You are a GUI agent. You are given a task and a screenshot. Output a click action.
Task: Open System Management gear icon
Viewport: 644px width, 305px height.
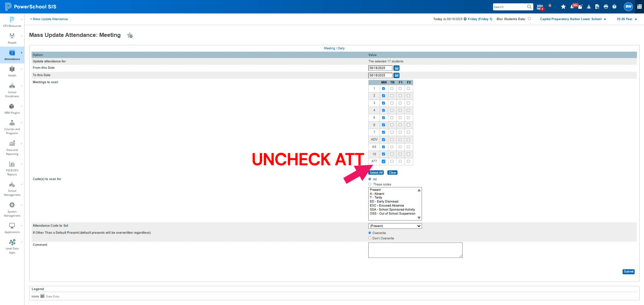tap(12, 205)
